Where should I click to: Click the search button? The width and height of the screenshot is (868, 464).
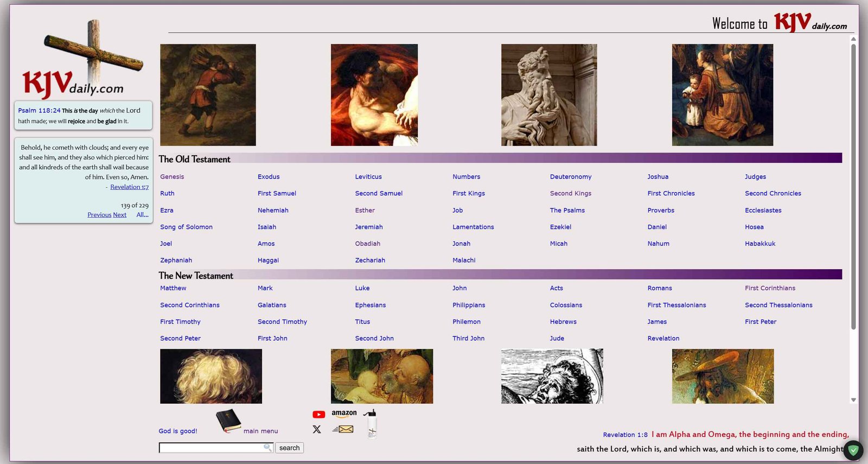point(290,448)
